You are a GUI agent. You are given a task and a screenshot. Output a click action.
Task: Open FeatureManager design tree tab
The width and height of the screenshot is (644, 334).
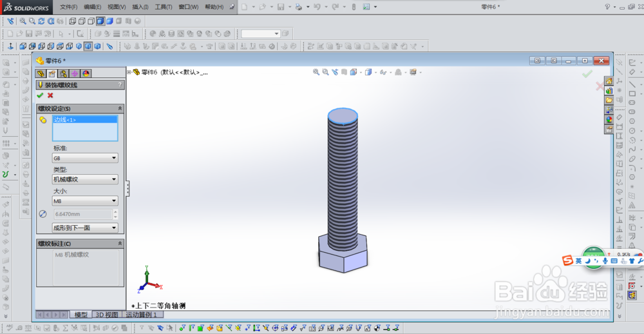pos(40,74)
